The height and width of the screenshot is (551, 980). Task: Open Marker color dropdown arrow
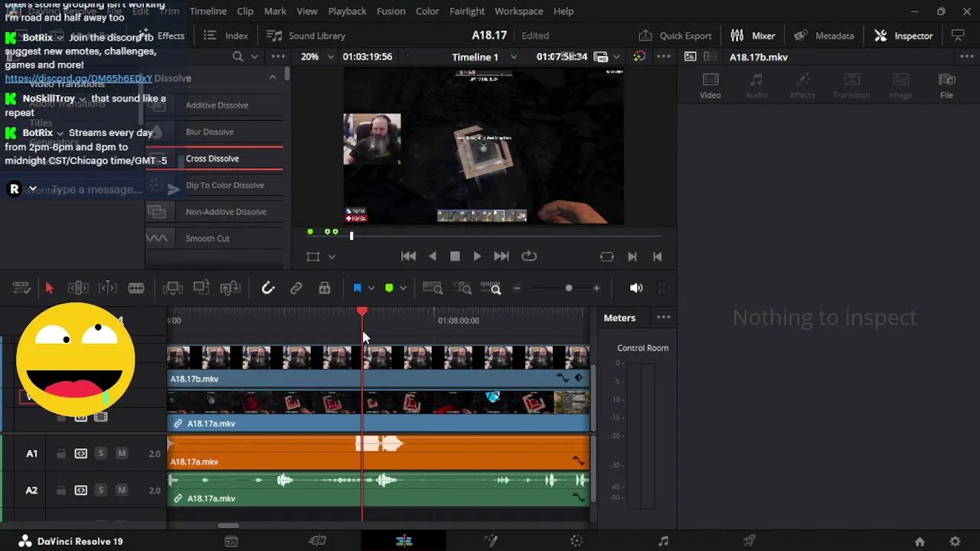pyautogui.click(x=403, y=288)
